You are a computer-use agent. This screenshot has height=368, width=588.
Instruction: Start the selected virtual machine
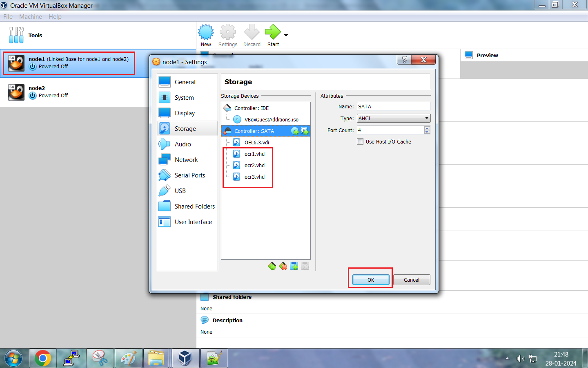point(273,36)
